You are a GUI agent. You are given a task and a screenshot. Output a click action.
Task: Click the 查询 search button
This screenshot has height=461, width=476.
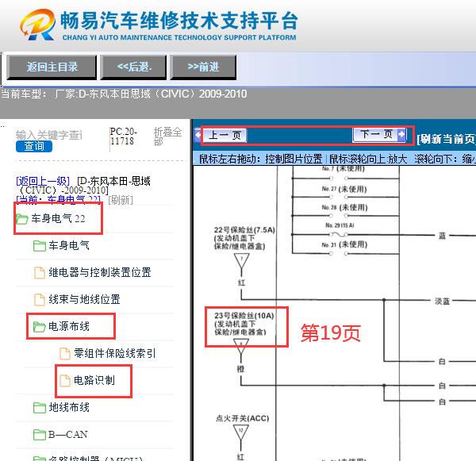pyautogui.click(x=34, y=146)
